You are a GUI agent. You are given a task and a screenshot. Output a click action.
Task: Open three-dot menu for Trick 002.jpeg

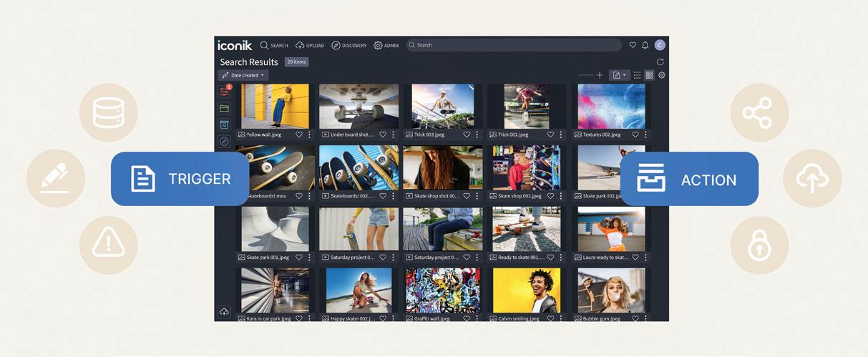[x=561, y=135]
